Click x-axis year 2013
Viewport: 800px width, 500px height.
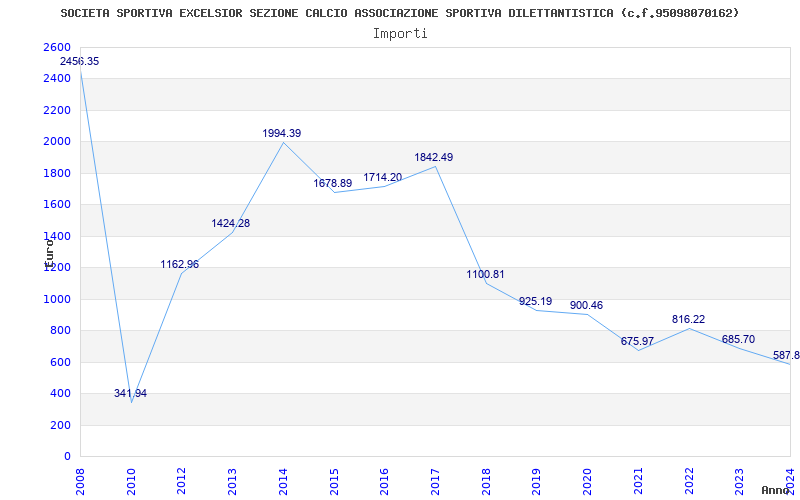(232, 482)
